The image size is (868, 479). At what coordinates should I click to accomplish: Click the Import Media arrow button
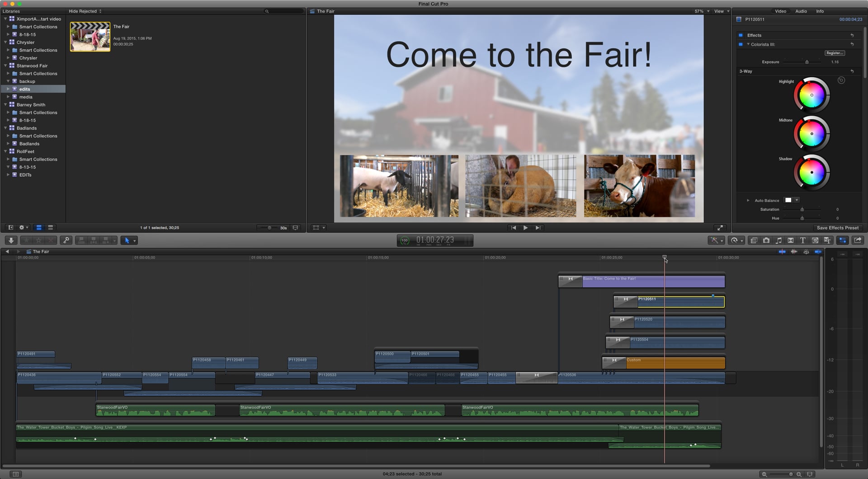pos(11,240)
